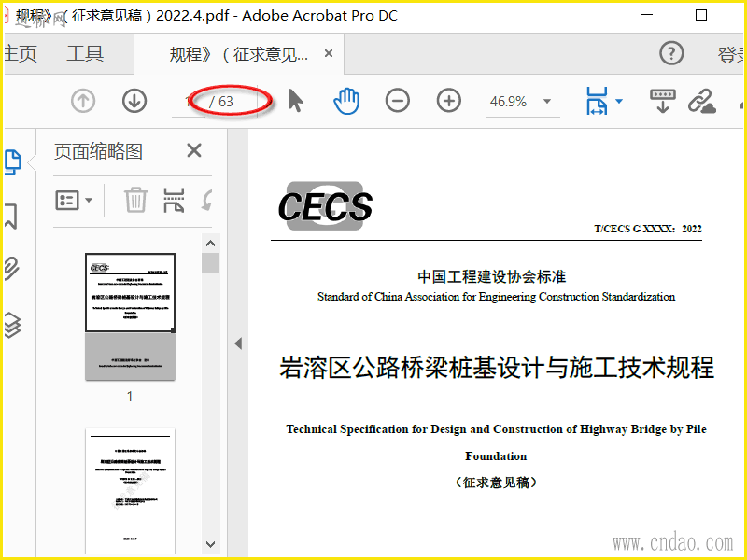This screenshot has width=747, height=560.
Task: Click the delete pages trash icon
Action: click(135, 200)
